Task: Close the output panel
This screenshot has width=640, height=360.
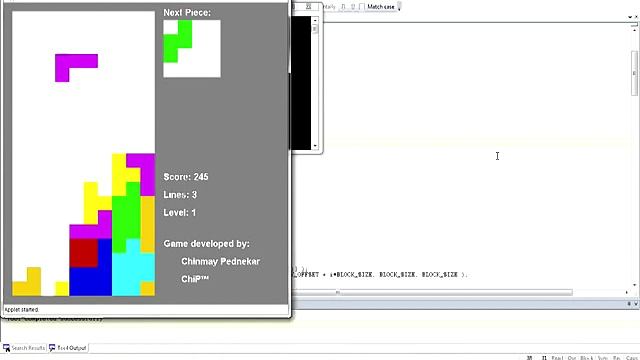Action: tap(636, 304)
